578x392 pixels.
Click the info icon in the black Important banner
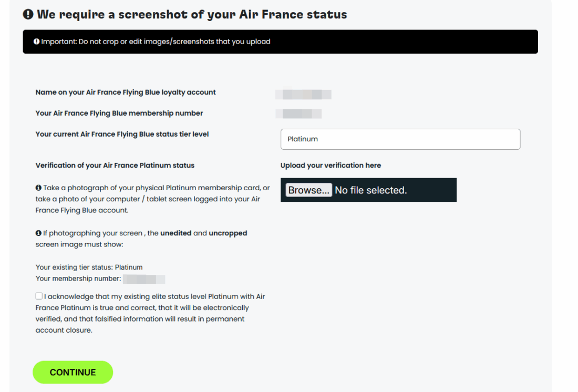(x=36, y=42)
